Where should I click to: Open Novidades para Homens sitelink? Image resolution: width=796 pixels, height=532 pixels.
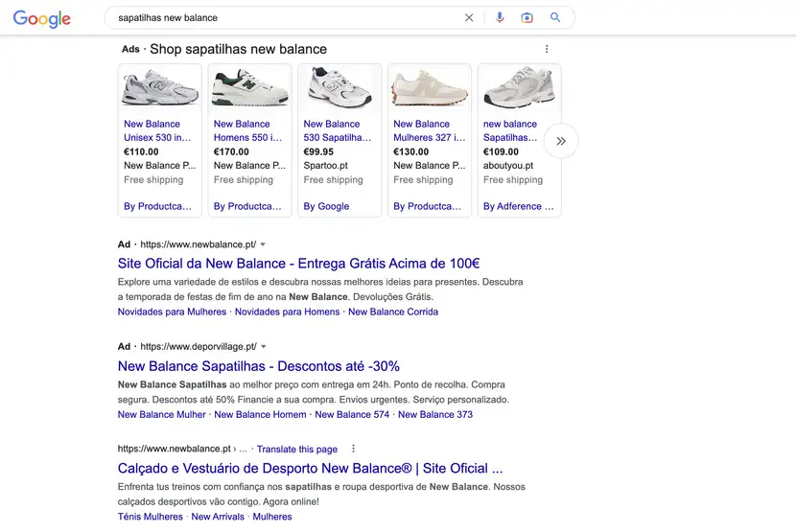[287, 312]
